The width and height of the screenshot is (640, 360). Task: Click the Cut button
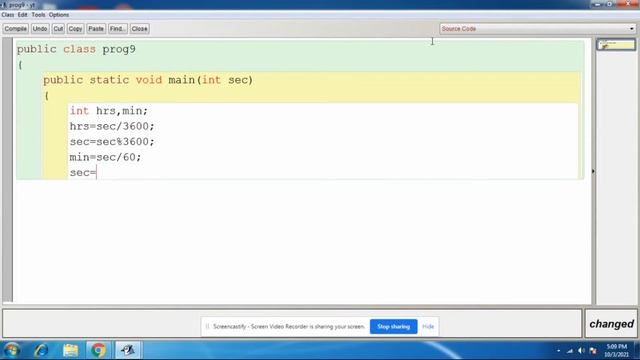click(x=58, y=29)
